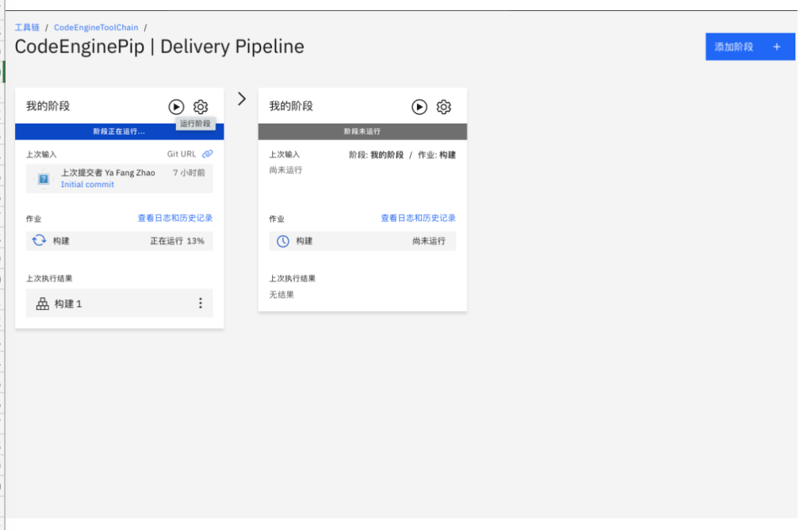Select the 构建 job showing 尚未运行

[362, 241]
